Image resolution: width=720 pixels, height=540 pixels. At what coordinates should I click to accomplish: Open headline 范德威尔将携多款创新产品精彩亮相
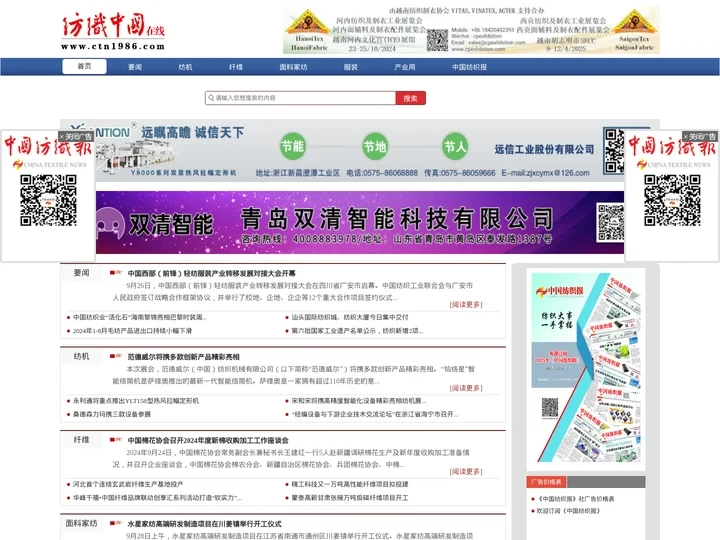[x=184, y=357]
